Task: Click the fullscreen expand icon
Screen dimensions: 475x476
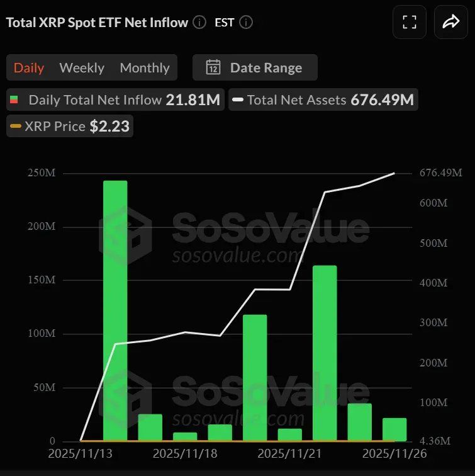Action: pos(409,23)
